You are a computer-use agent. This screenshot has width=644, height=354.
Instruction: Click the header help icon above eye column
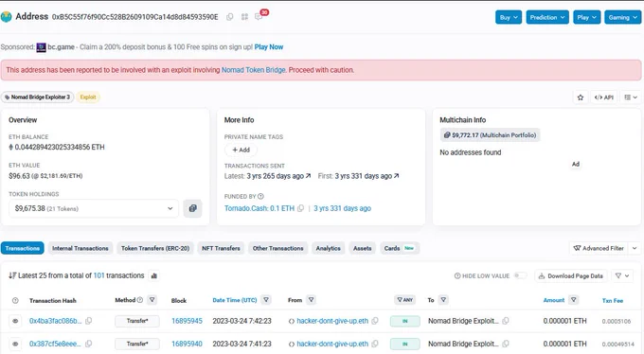pyautogui.click(x=15, y=301)
